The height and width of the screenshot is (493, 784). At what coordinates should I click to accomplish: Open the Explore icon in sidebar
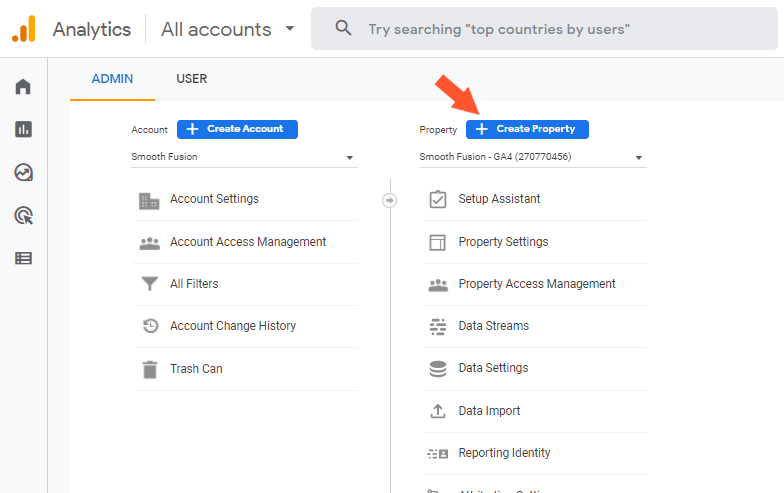[23, 172]
